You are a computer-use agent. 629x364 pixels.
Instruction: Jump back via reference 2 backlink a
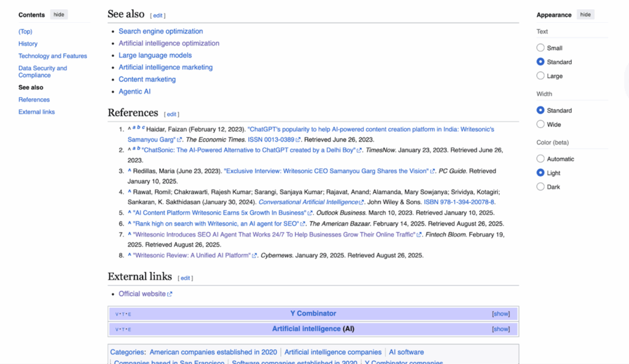[134, 148]
